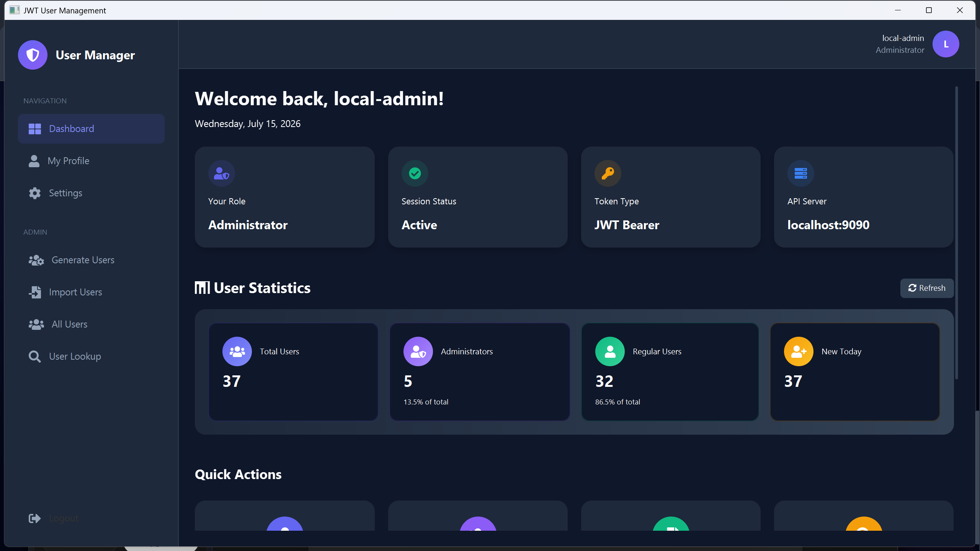
Task: Open User Lookup search page
Action: 91,356
